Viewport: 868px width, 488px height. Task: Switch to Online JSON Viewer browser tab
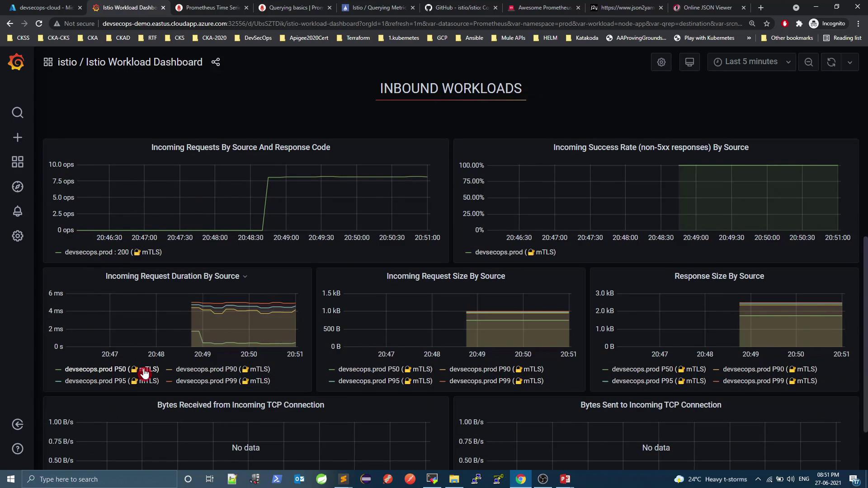pyautogui.click(x=707, y=8)
